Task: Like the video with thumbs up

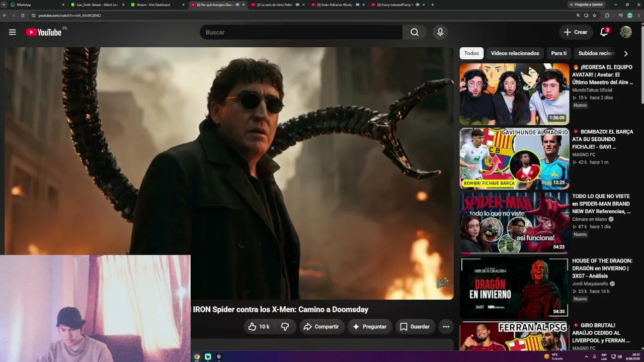Action: click(259, 327)
